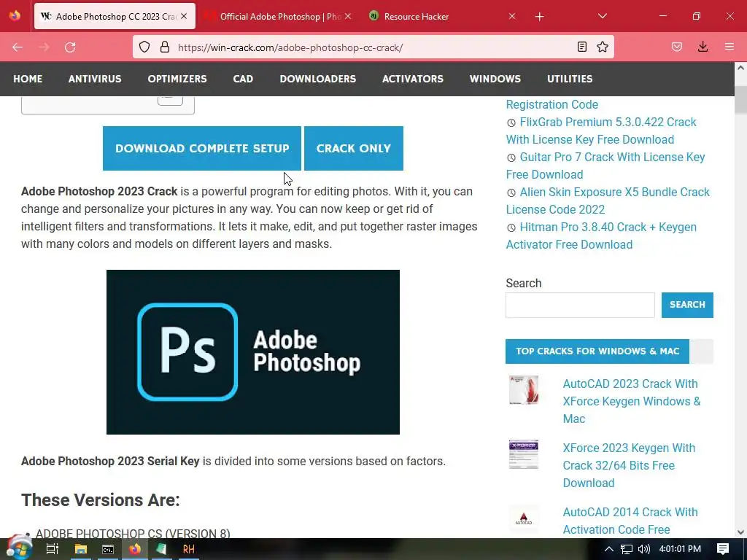Click the AutoCAD 2023 thumbnail image
The height and width of the screenshot is (560, 747).
click(x=524, y=390)
